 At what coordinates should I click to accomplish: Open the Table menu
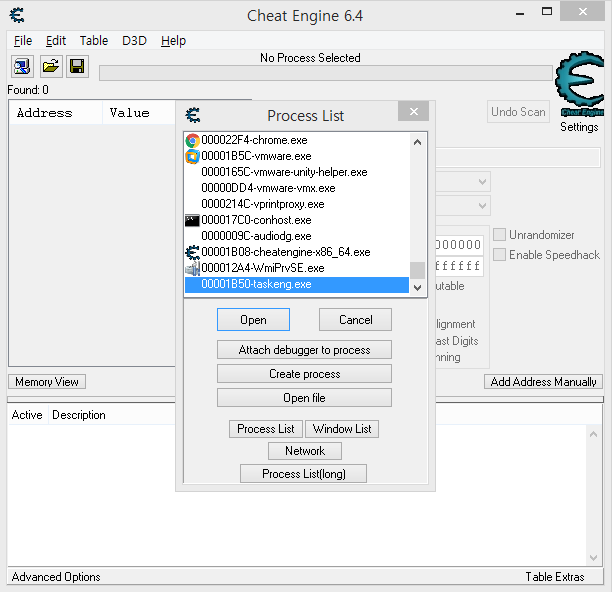point(94,41)
